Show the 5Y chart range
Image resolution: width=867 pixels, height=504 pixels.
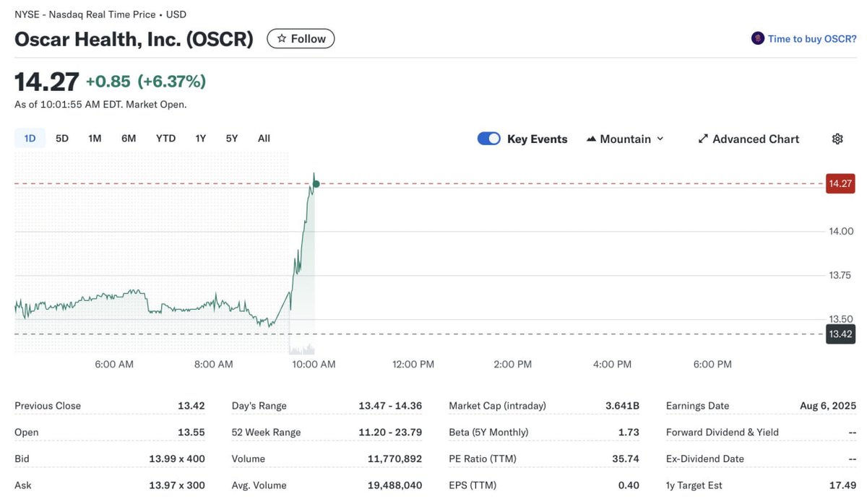coord(232,138)
